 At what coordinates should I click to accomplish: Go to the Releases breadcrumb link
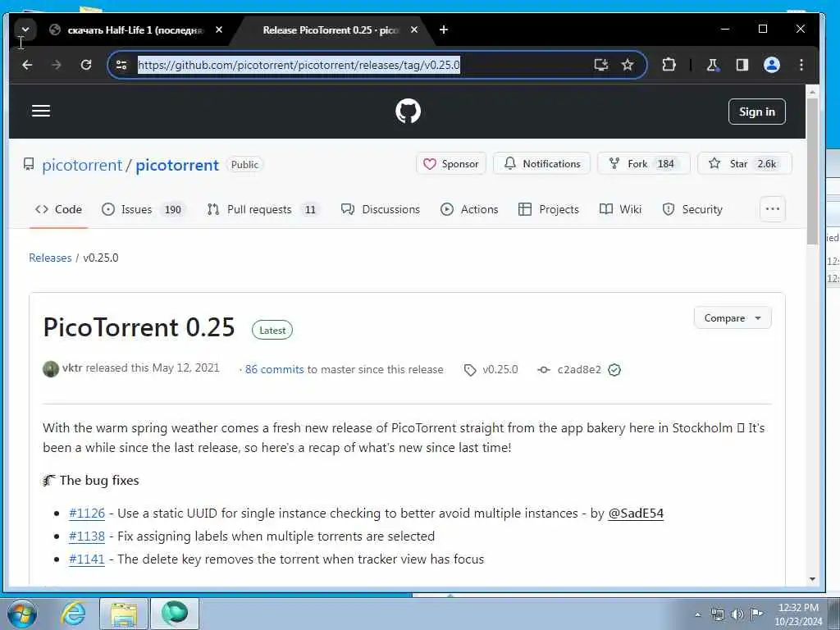tap(50, 258)
